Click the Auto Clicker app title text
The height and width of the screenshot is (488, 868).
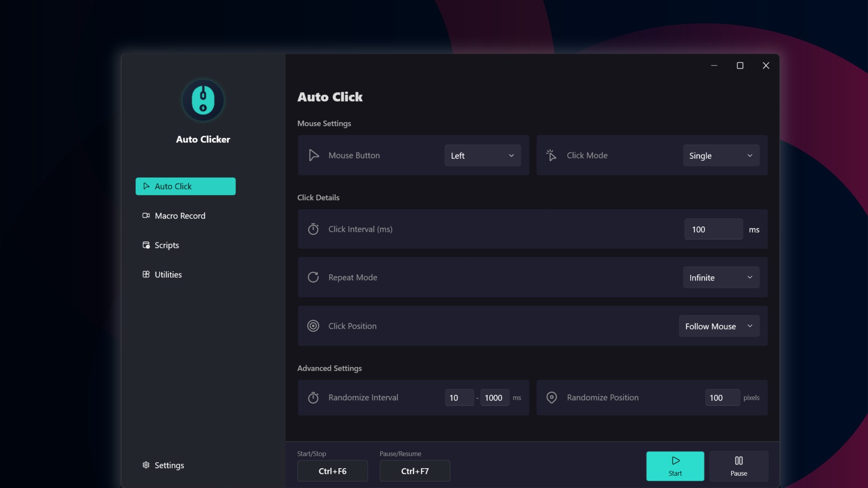click(x=203, y=139)
